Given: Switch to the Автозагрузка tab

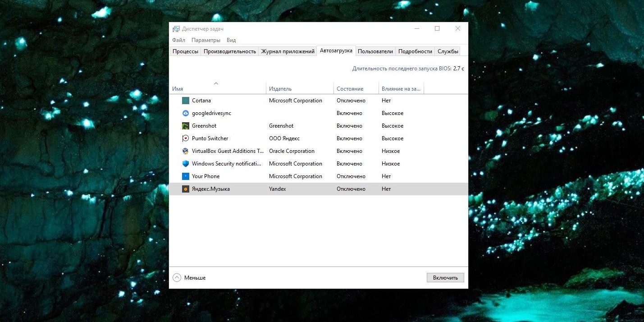Looking at the screenshot, I should tap(336, 51).
